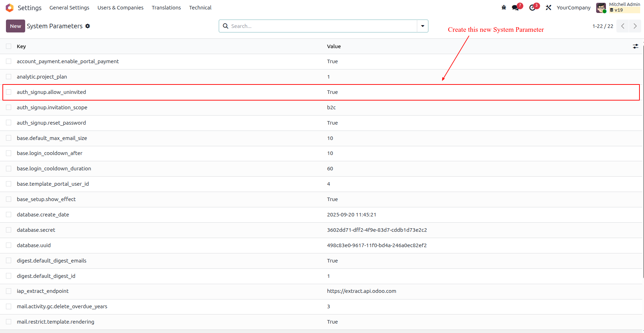Check digest.default_digest_id row checkbox
Image resolution: width=644 pixels, height=333 pixels.
point(9,276)
